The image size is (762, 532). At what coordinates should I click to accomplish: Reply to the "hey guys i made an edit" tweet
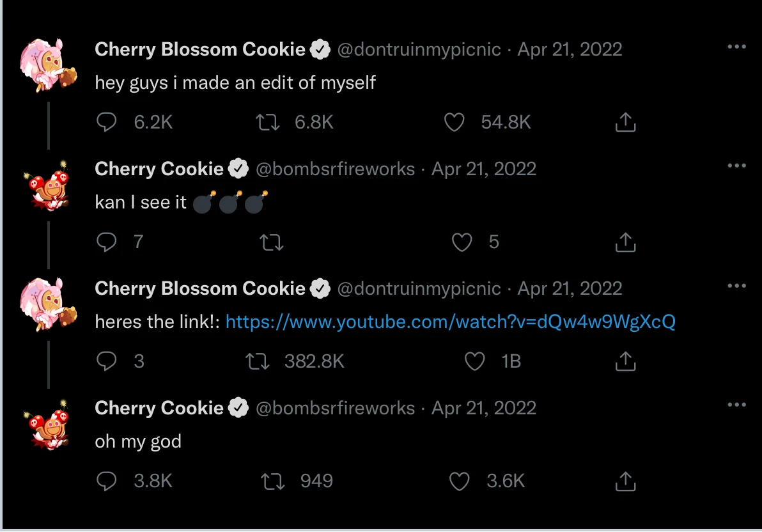tap(106, 122)
